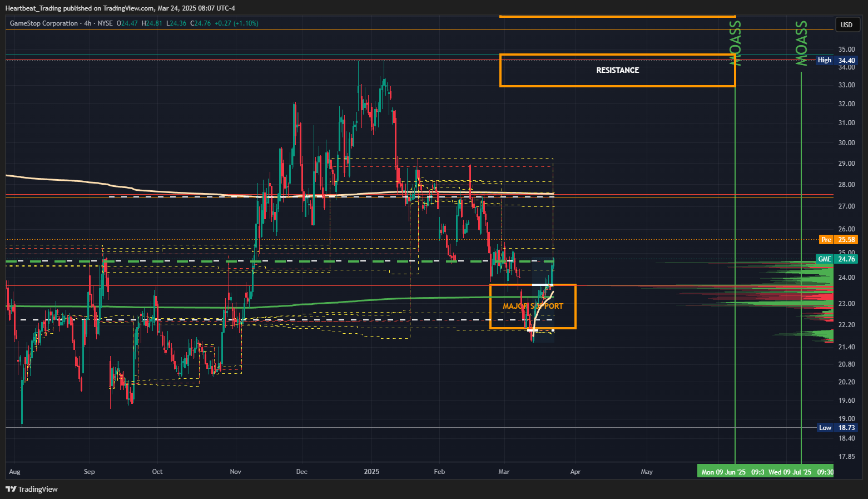The height and width of the screenshot is (499, 868).
Task: Click 20.20 on the price scale
Action: (x=847, y=382)
